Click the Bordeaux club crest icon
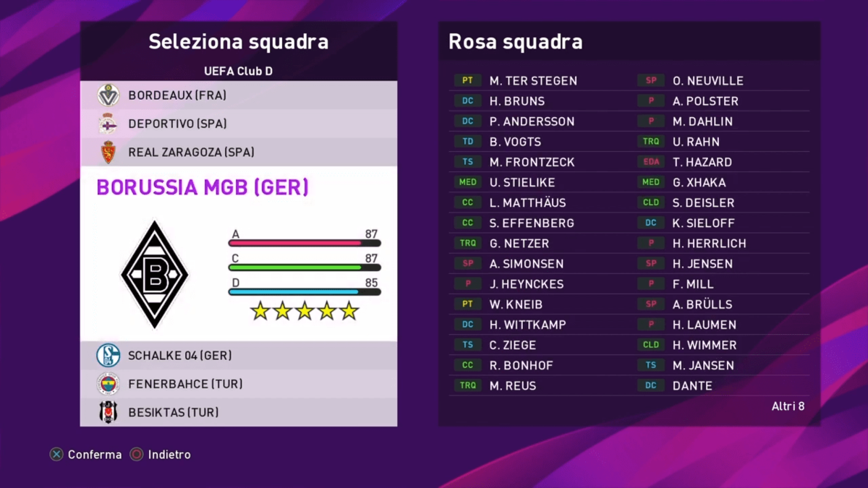This screenshot has height=488, width=868. pyautogui.click(x=109, y=95)
